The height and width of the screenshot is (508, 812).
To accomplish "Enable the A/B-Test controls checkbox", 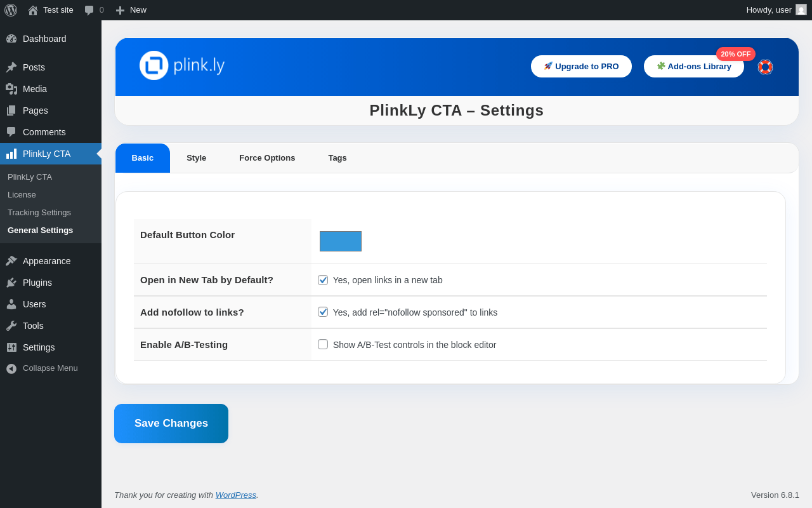I will click(323, 344).
